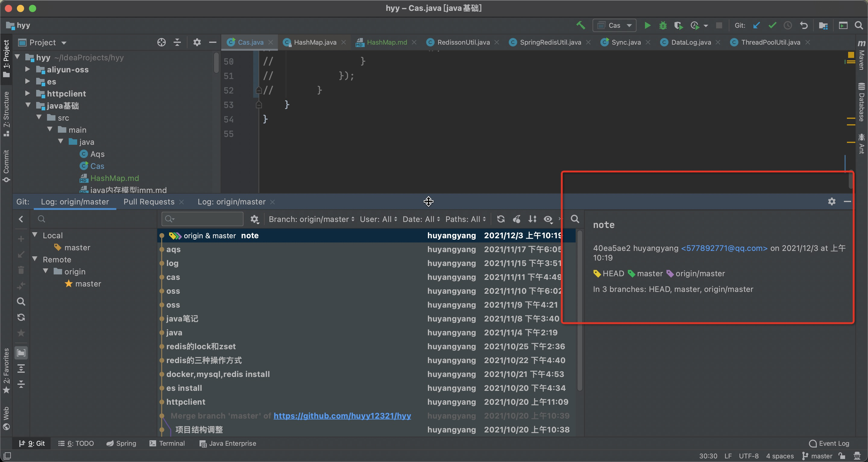Image resolution: width=868 pixels, height=462 pixels.
Task: Refresh the Git log
Action: (x=501, y=219)
